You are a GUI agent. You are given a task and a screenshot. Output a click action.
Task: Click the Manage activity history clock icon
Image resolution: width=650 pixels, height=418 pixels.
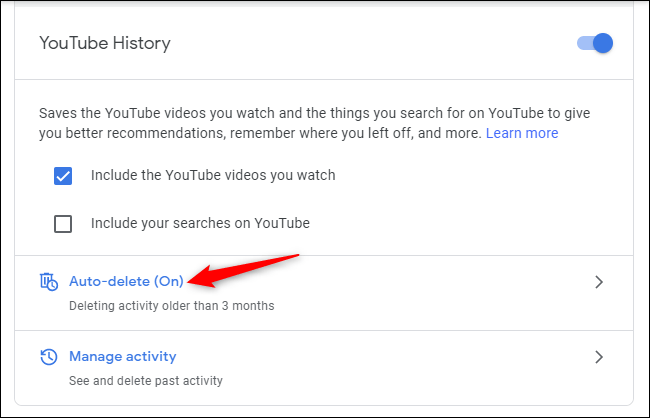[49, 357]
